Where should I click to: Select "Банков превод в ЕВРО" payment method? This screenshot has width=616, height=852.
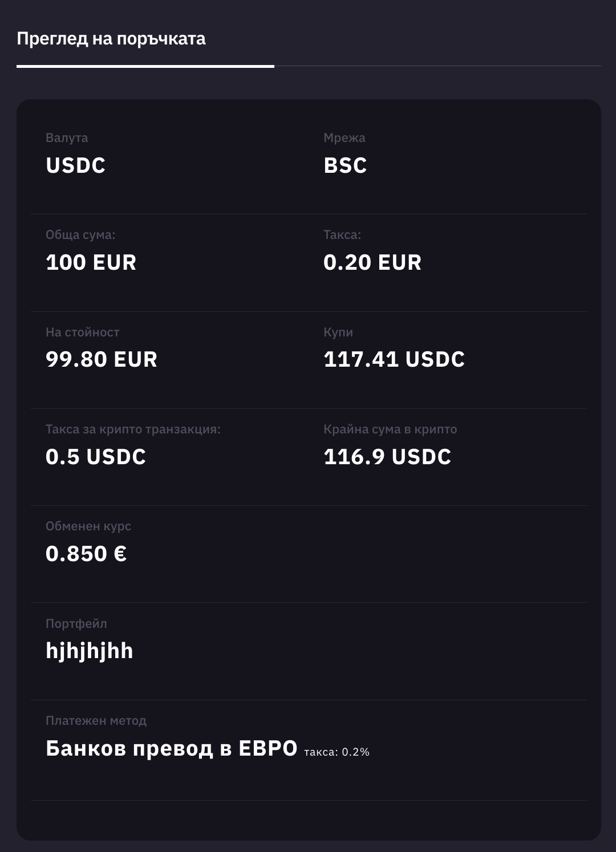coord(172,748)
